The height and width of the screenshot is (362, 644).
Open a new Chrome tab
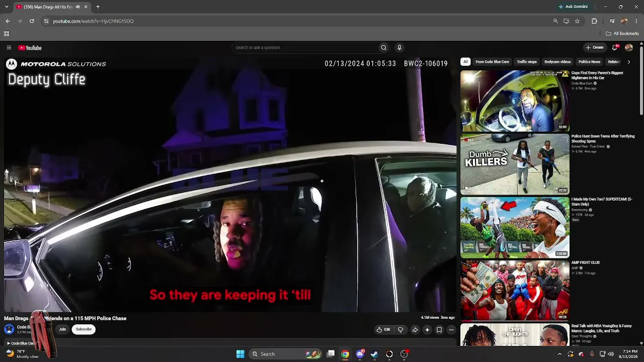[98, 7]
